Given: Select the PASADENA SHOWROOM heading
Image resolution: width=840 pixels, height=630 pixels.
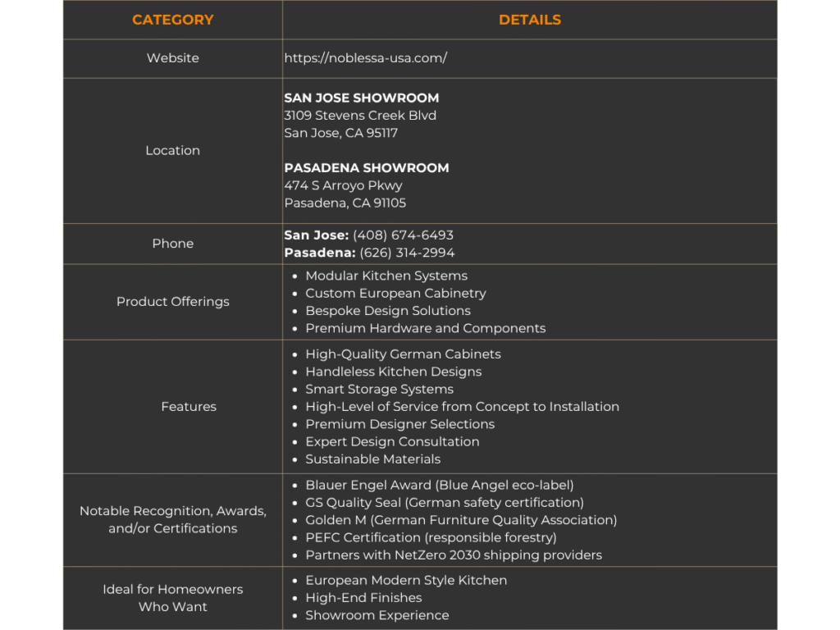Looking at the screenshot, I should point(366,167).
